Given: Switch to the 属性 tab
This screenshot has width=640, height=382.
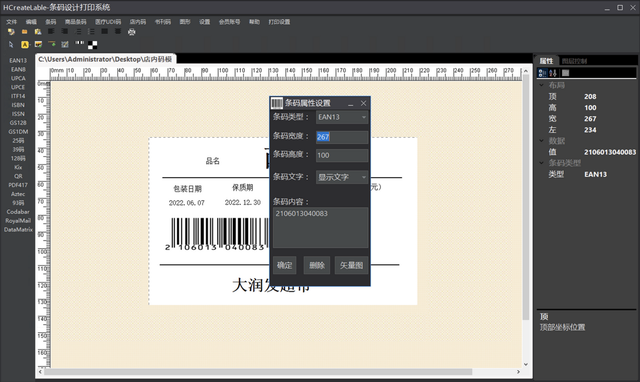Looking at the screenshot, I should pyautogui.click(x=546, y=61).
